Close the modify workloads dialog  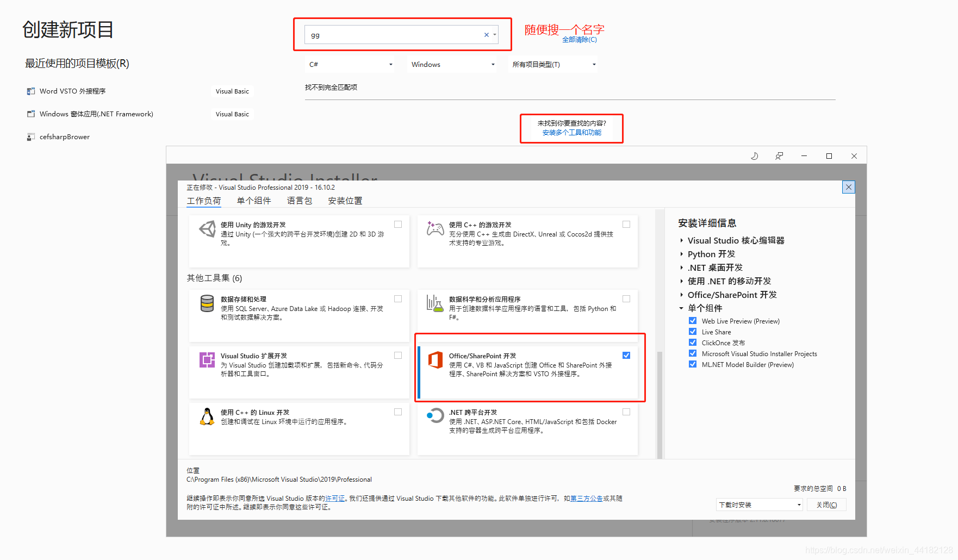pos(848,187)
